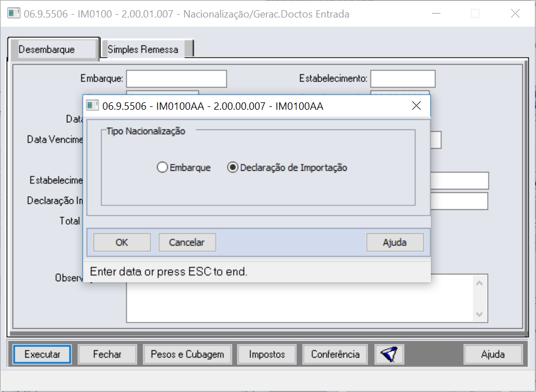
Task: Close the main Nacionalização window
Action: 515,14
